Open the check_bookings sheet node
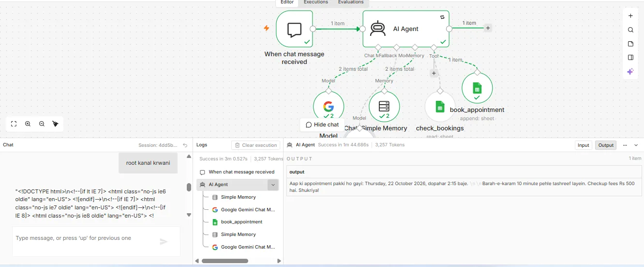This screenshot has height=267, width=644. pos(440,107)
